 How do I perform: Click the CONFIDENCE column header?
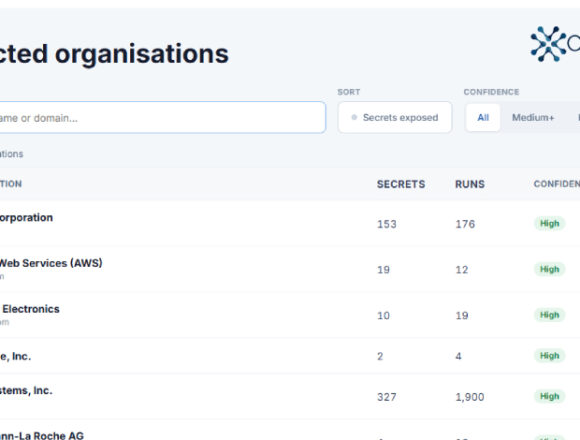tap(556, 184)
